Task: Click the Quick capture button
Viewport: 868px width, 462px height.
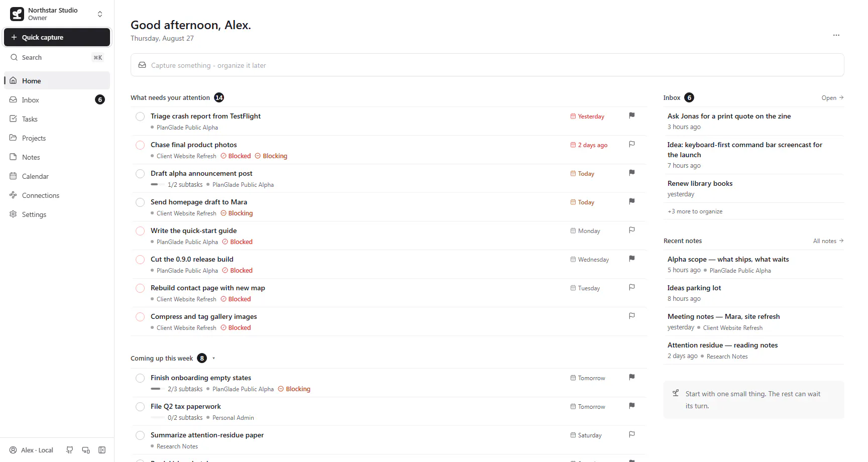Action: pos(57,37)
